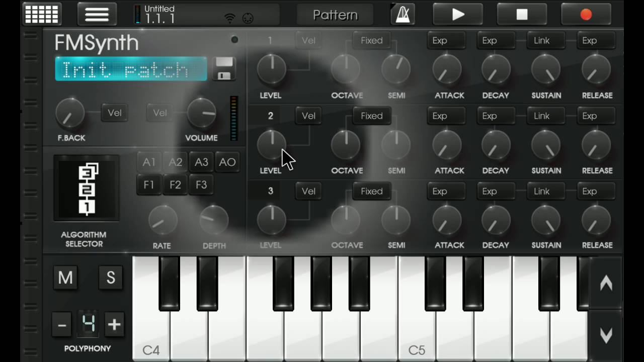Shift keyboard octave down with arrow
The width and height of the screenshot is (644, 362).
(x=606, y=335)
